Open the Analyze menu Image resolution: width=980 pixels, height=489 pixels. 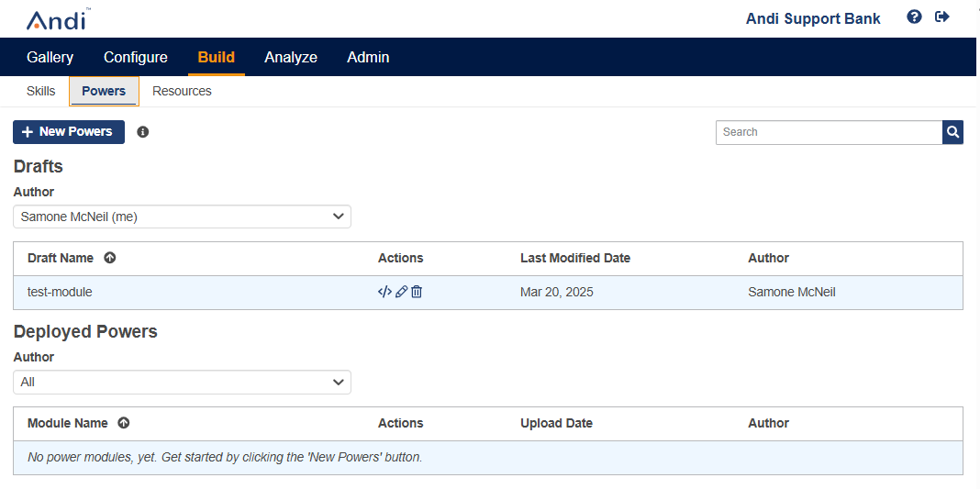pyautogui.click(x=291, y=58)
